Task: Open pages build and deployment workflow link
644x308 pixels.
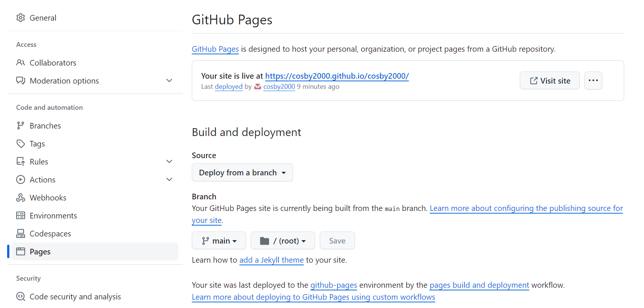Action: (479, 285)
